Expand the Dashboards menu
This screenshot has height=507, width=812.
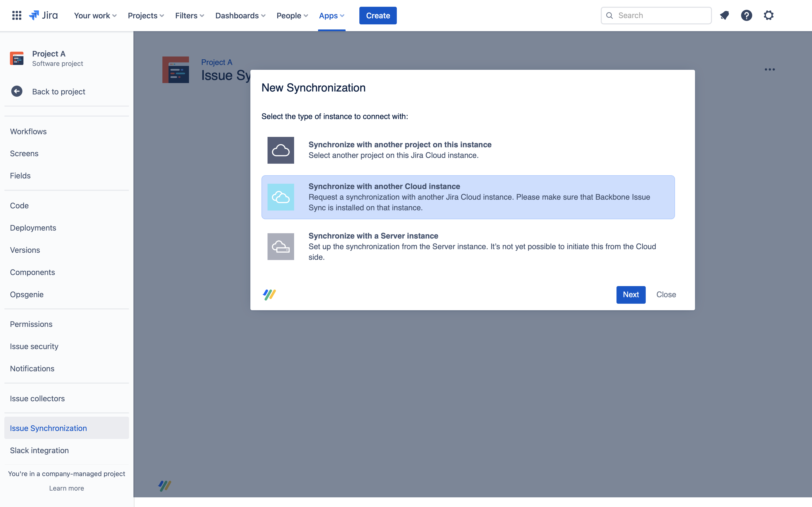[240, 15]
